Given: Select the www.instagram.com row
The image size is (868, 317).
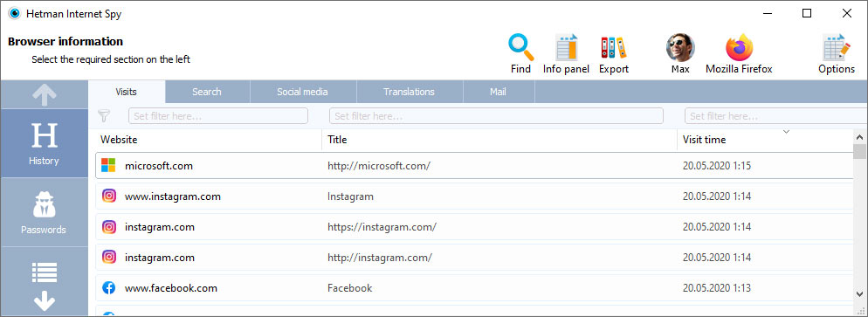Looking at the screenshot, I should coord(474,196).
